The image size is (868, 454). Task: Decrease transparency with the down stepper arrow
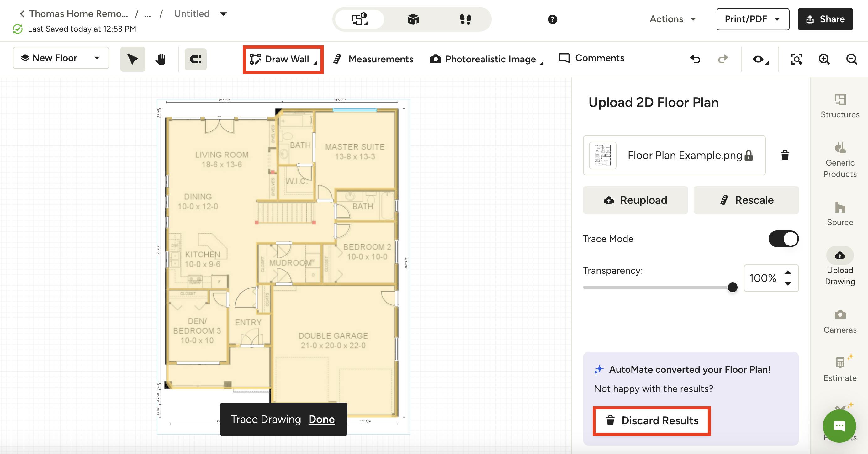click(x=788, y=284)
